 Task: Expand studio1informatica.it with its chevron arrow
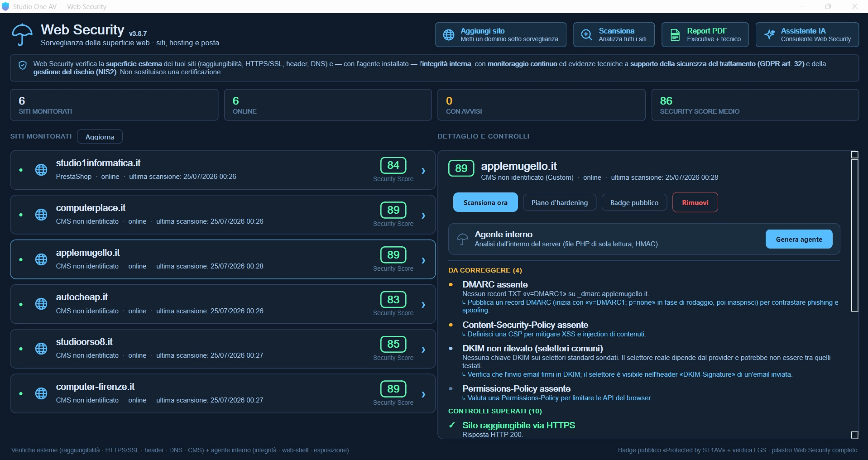423,171
